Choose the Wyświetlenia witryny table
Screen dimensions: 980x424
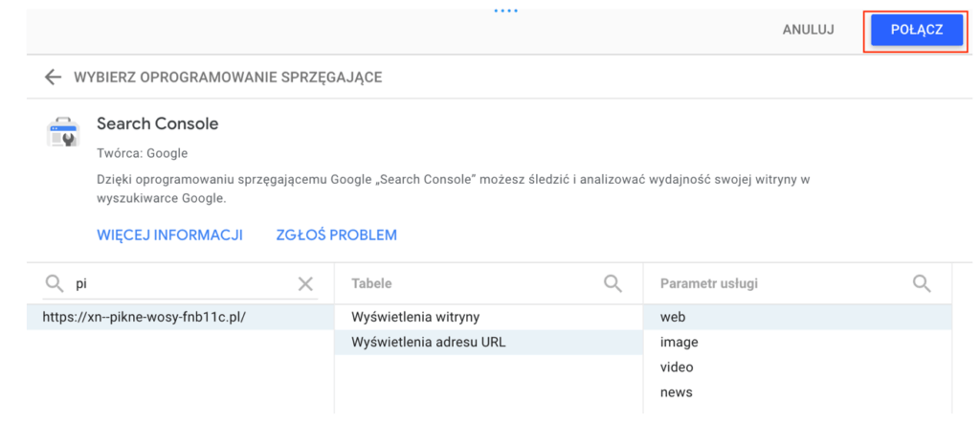coord(415,317)
